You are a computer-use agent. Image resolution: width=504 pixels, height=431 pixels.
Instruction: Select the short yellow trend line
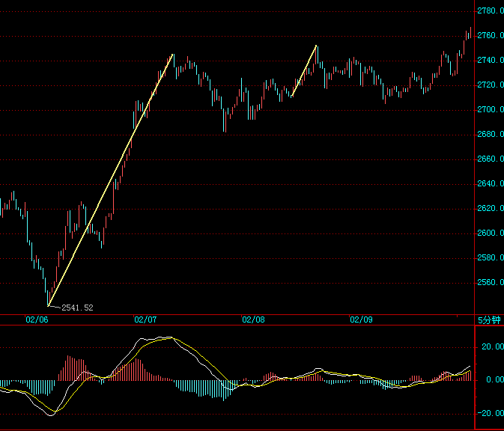click(x=305, y=71)
